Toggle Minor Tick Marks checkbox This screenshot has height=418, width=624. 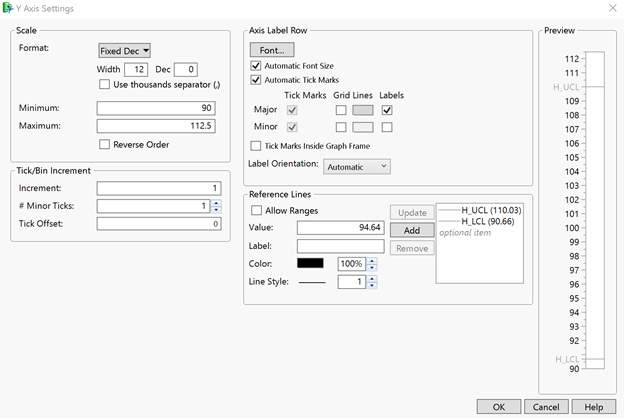click(x=292, y=127)
